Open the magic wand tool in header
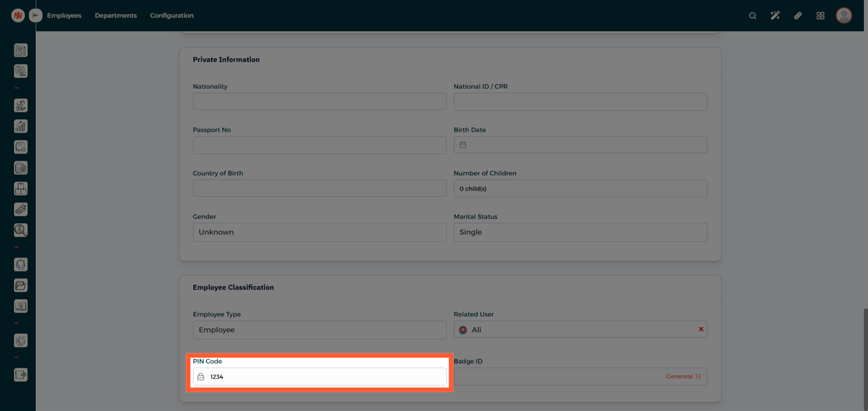 (x=775, y=16)
